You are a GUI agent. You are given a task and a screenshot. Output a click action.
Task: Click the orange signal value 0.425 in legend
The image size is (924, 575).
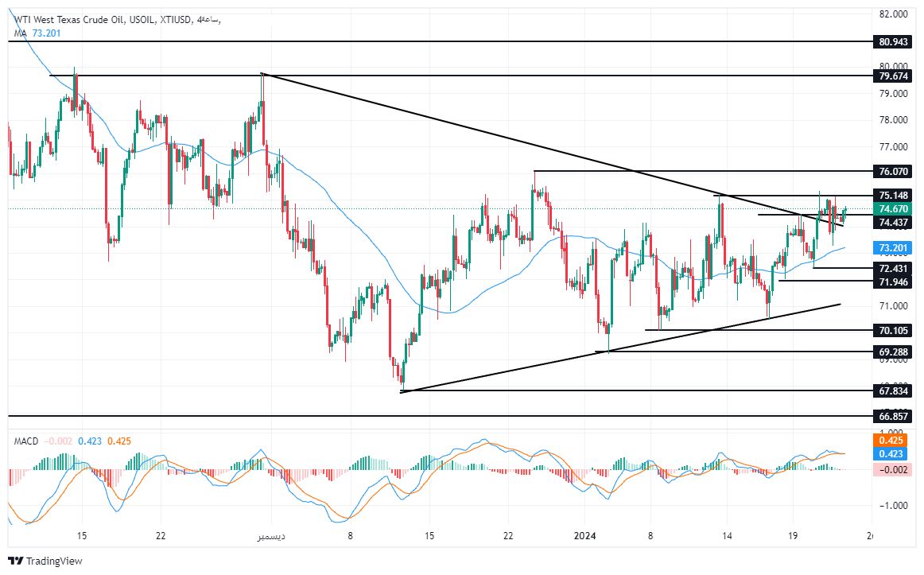pyautogui.click(x=119, y=441)
